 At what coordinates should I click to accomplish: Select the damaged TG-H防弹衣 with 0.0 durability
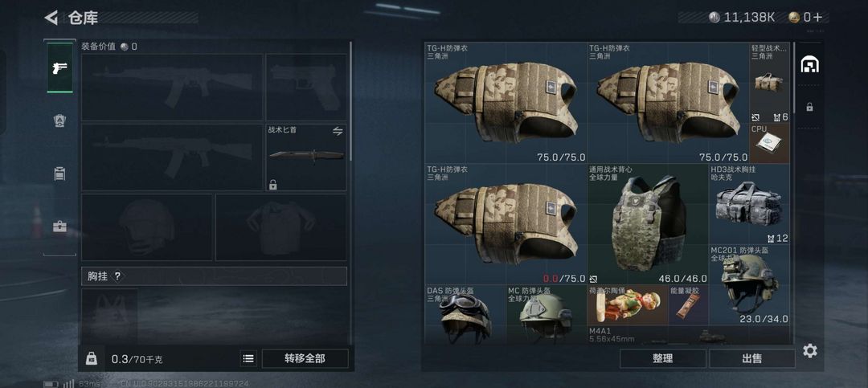click(506, 224)
